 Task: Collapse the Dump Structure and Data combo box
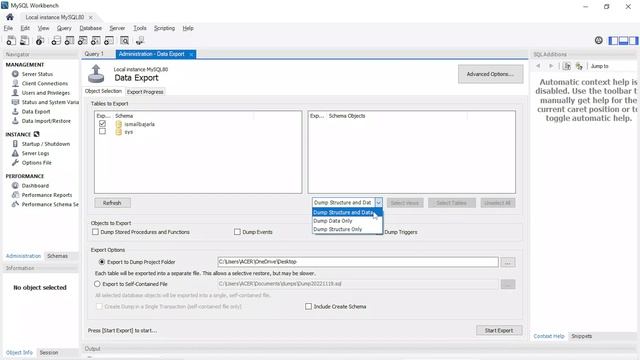(x=379, y=202)
